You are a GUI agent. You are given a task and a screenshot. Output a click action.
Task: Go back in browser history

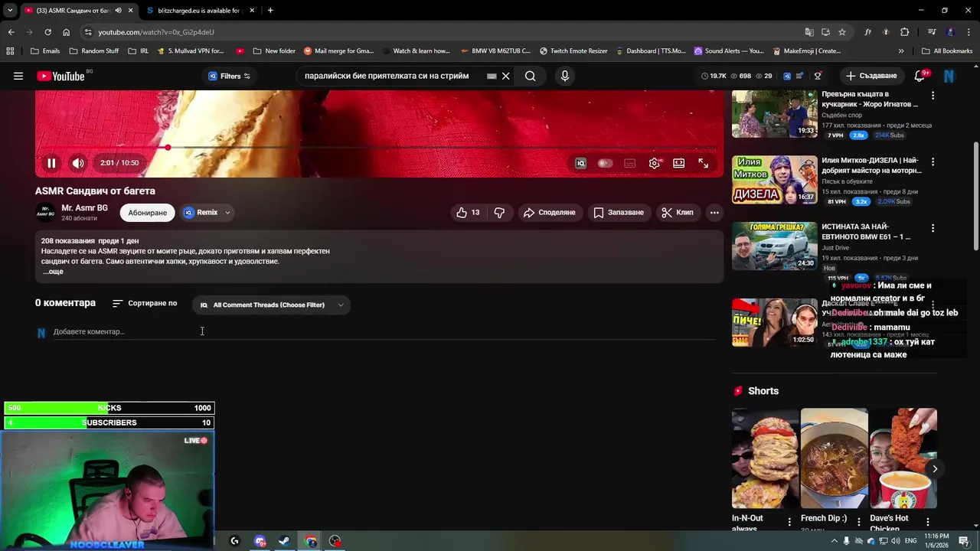(11, 32)
